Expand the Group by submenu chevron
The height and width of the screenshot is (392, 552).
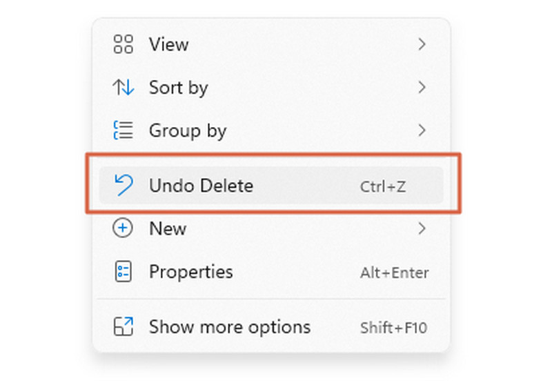coord(422,130)
